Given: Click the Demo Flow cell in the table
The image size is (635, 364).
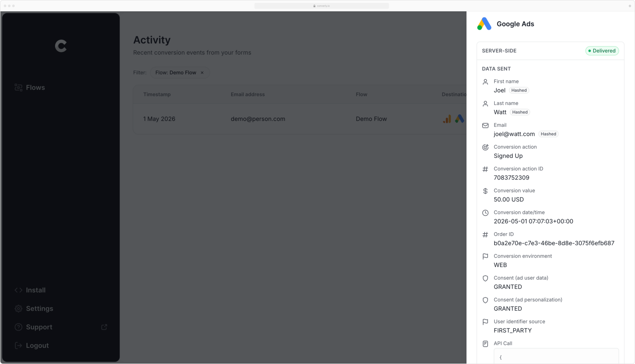Looking at the screenshot, I should point(371,119).
